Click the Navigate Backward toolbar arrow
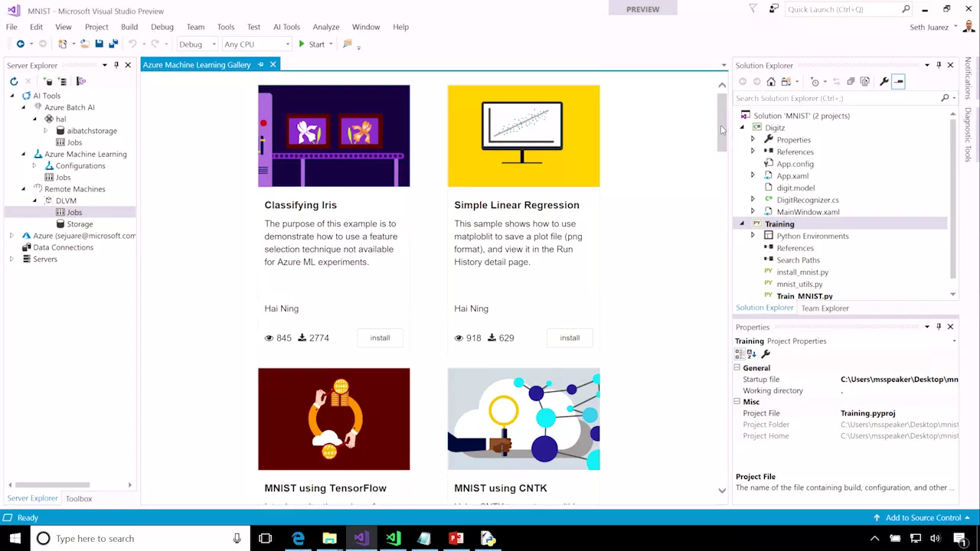 coord(21,44)
